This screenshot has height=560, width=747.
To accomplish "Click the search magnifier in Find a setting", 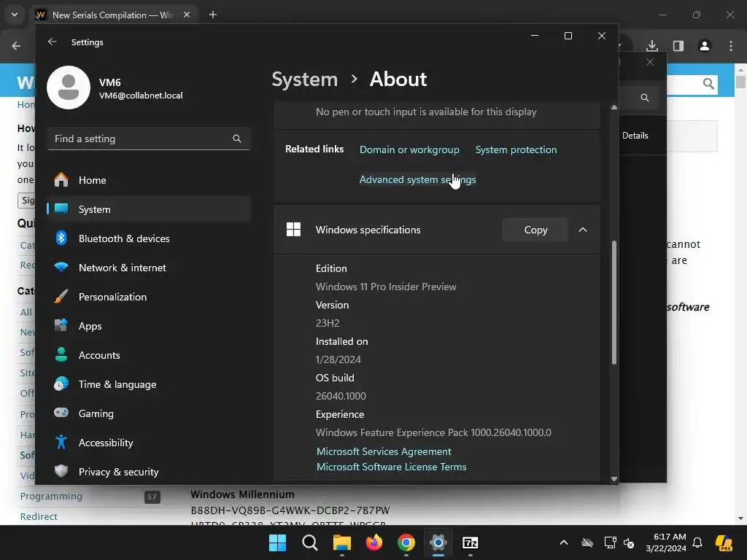I will tap(237, 139).
